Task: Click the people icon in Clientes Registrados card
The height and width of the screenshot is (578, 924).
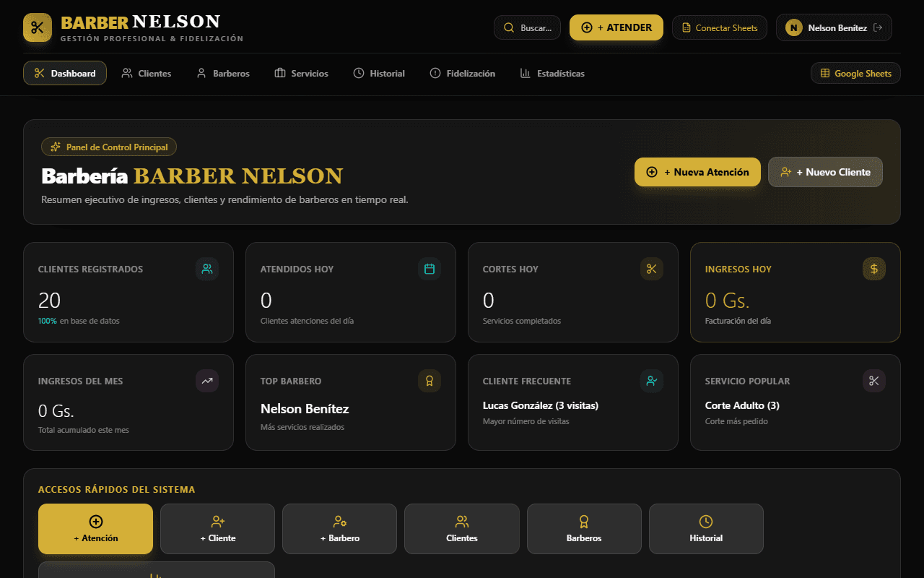Action: (207, 269)
